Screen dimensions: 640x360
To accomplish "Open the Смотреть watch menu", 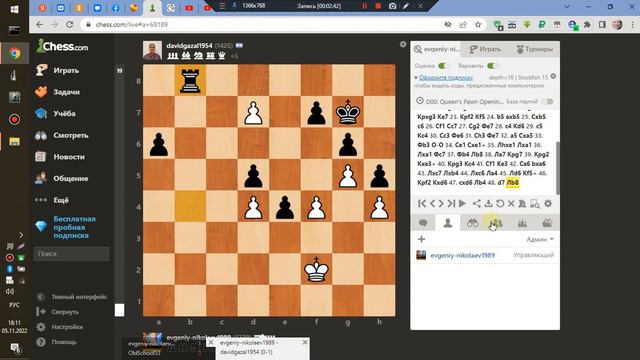I will point(62,135).
